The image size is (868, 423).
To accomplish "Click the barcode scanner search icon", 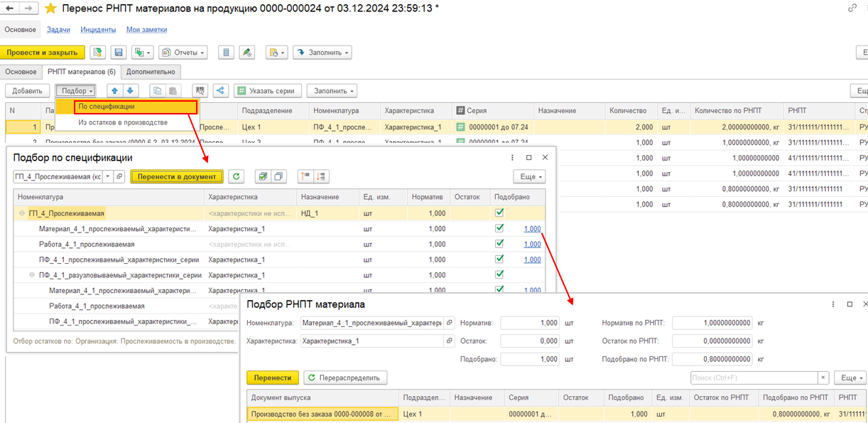I will 200,91.
